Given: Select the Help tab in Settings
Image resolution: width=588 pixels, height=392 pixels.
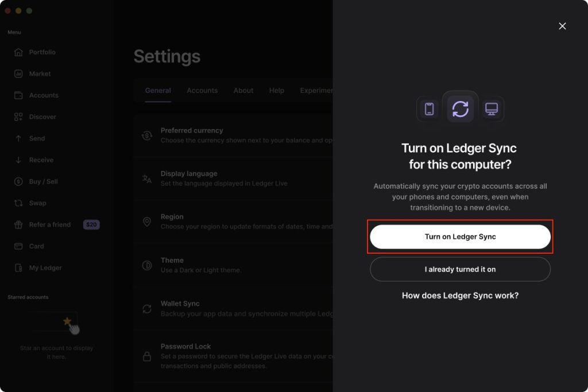Looking at the screenshot, I should click(276, 91).
